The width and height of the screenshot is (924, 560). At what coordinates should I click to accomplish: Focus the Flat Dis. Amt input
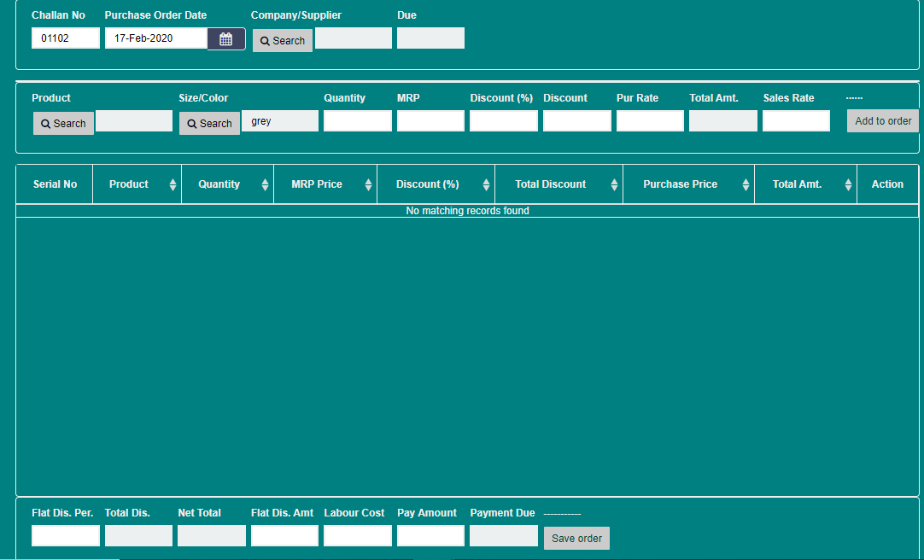(284, 536)
